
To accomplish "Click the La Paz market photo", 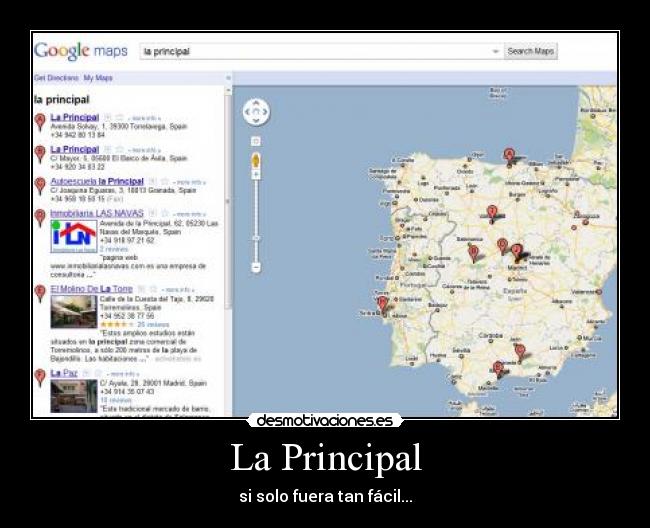I will [74, 396].
